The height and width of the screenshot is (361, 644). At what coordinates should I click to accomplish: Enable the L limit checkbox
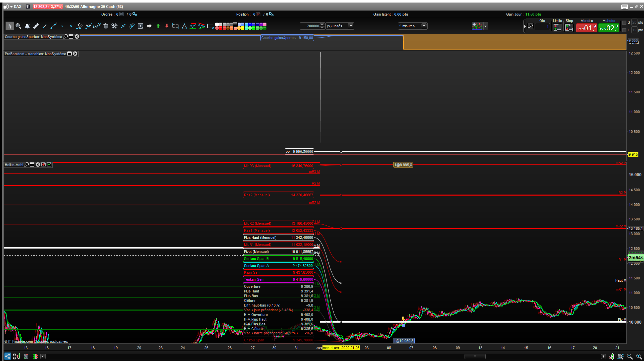pyautogui.click(x=624, y=30)
